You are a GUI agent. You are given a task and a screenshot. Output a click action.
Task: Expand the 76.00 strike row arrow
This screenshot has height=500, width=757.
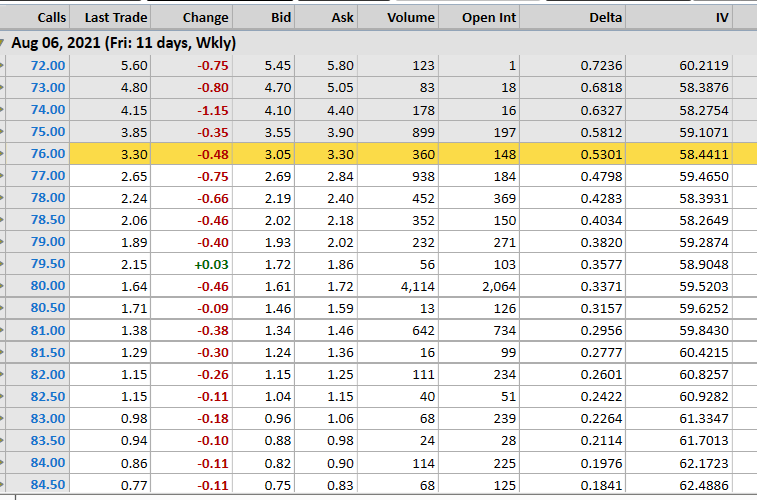click(x=2, y=154)
